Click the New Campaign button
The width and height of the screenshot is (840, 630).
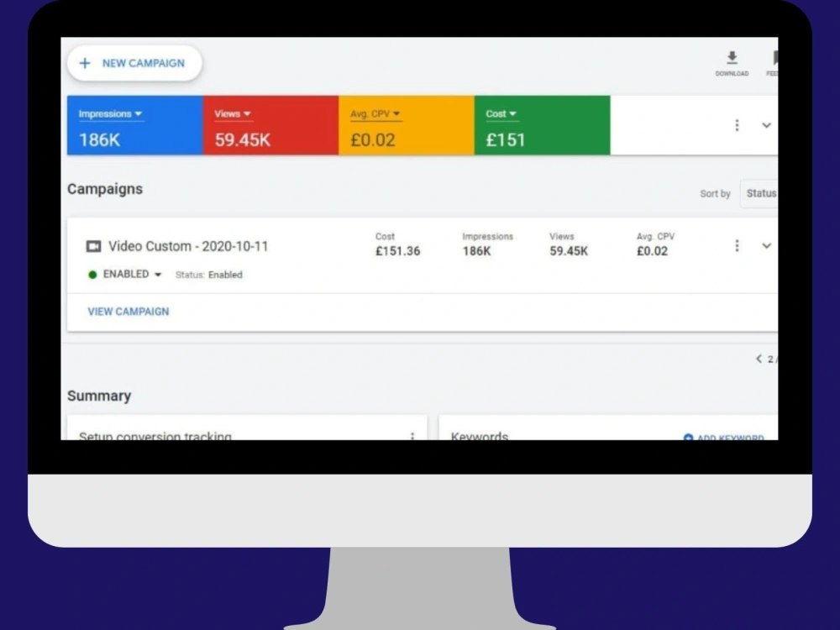coord(134,63)
